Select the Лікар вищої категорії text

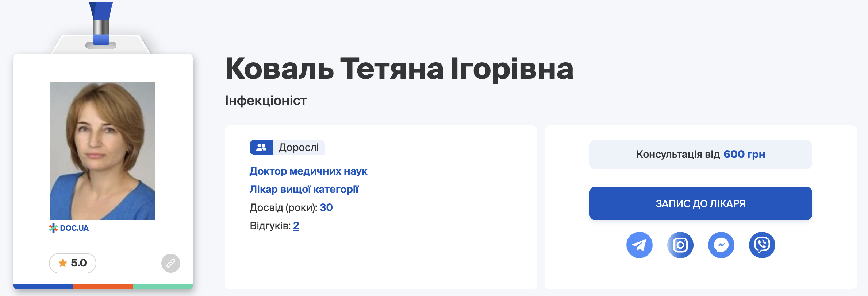coord(304,190)
